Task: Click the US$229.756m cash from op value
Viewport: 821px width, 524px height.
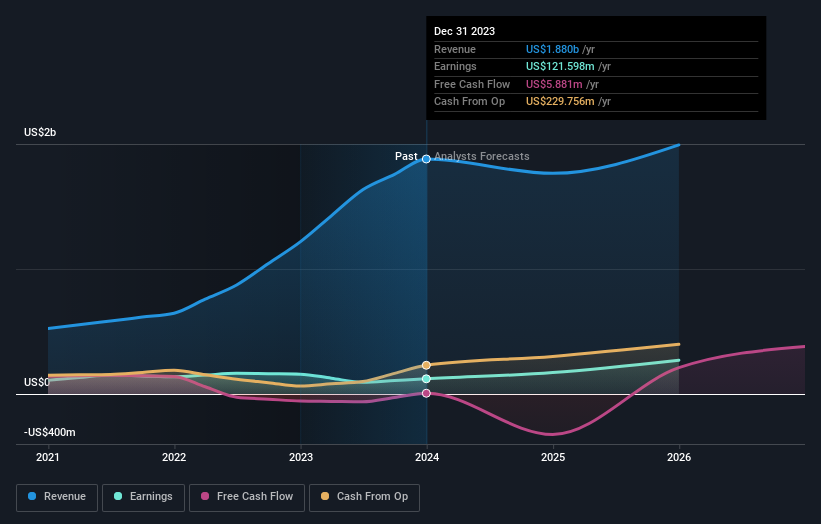Action: [x=560, y=102]
